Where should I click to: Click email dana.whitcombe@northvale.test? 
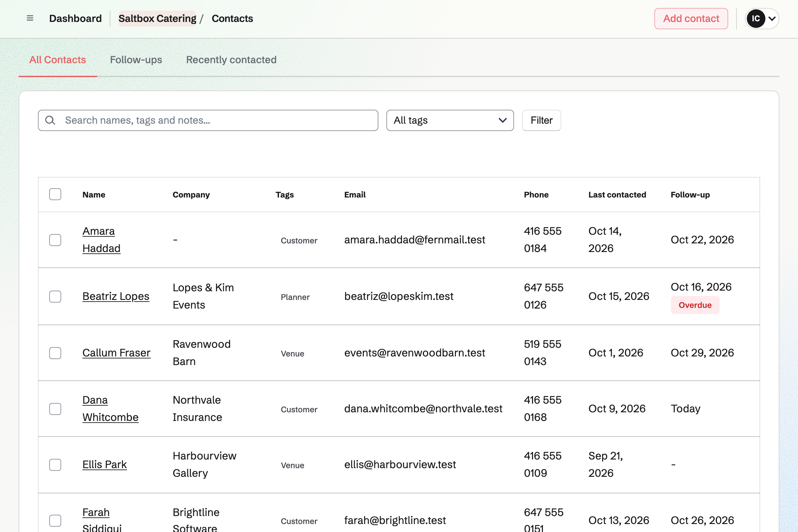point(423,409)
